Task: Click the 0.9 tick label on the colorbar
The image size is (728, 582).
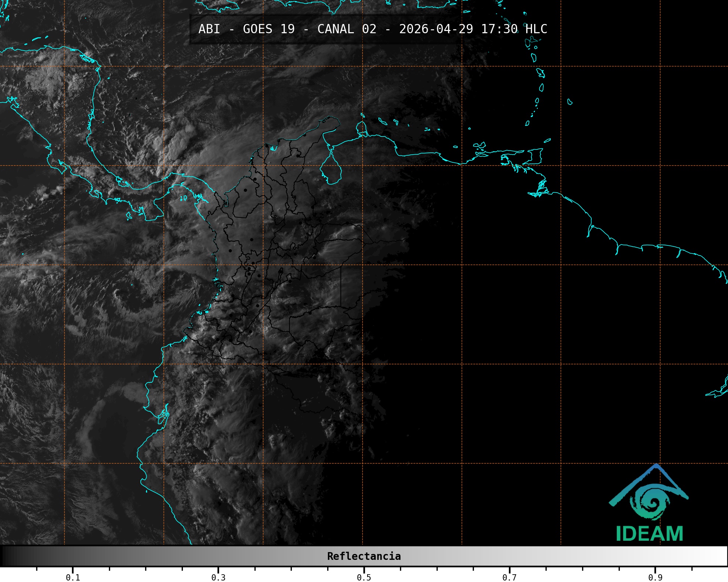Action: pos(655,578)
